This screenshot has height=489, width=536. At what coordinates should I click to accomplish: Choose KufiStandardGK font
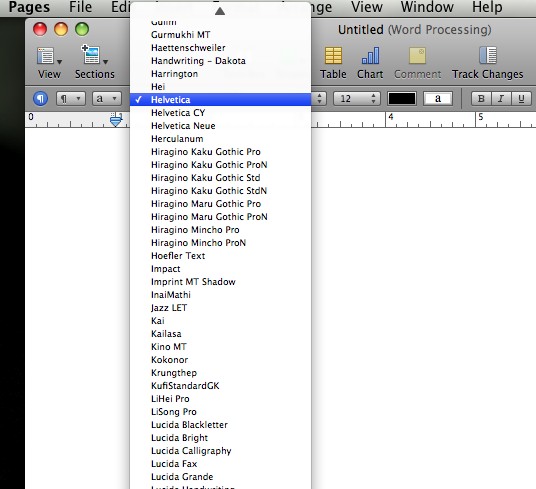[220, 386]
